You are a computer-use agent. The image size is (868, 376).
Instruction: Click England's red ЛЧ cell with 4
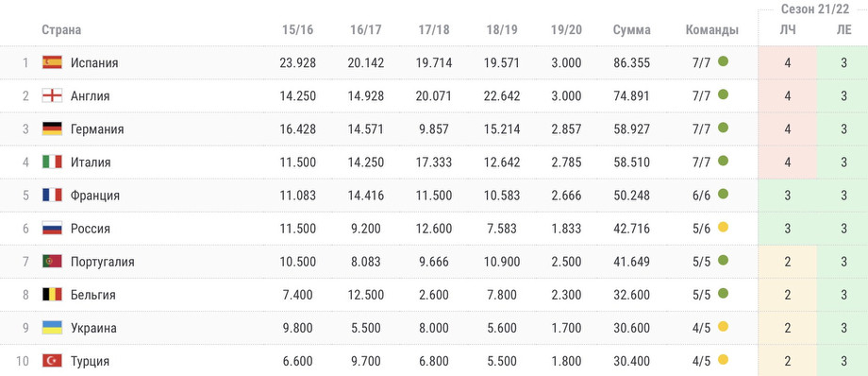click(x=788, y=96)
